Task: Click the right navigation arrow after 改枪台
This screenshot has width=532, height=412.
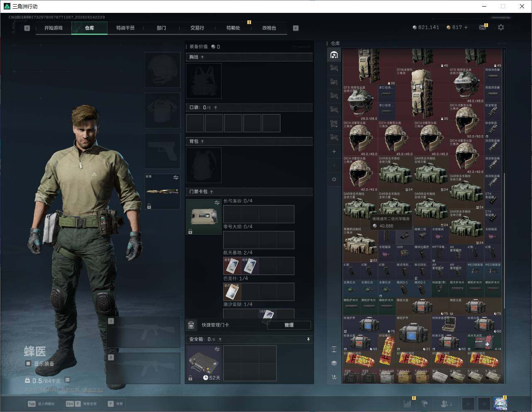Action: (296, 28)
